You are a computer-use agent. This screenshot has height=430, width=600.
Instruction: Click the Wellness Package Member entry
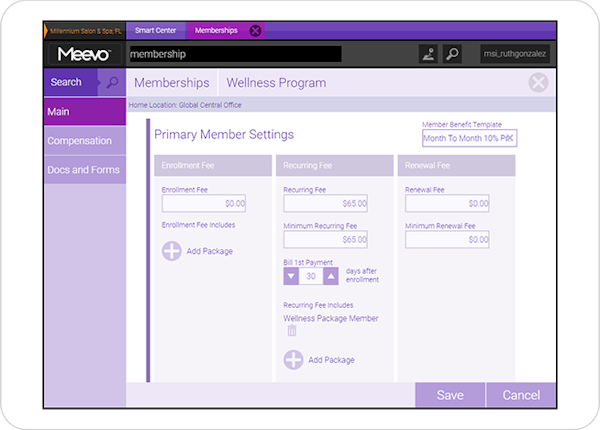pos(331,318)
